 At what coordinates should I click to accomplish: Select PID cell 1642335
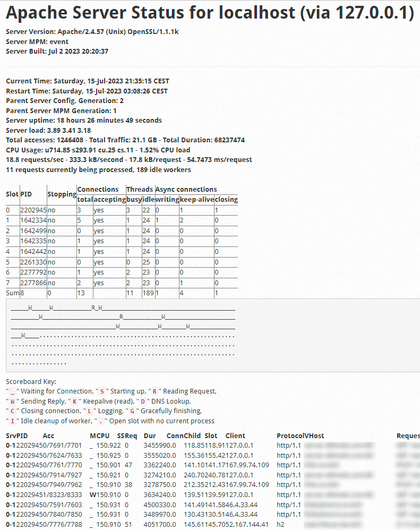coord(33,241)
